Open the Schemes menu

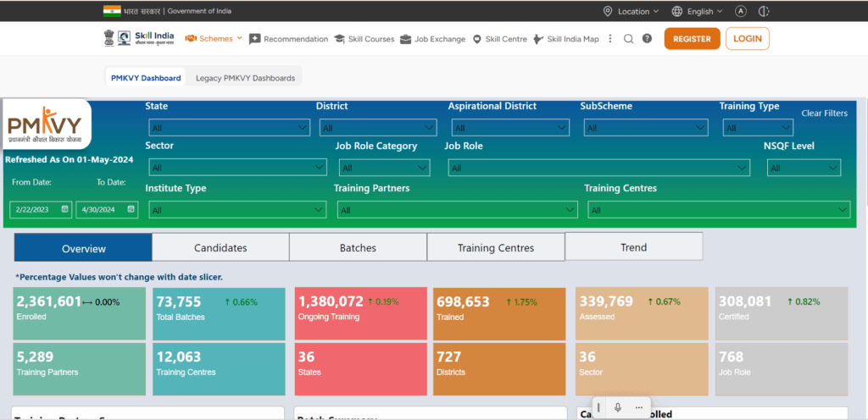(214, 39)
